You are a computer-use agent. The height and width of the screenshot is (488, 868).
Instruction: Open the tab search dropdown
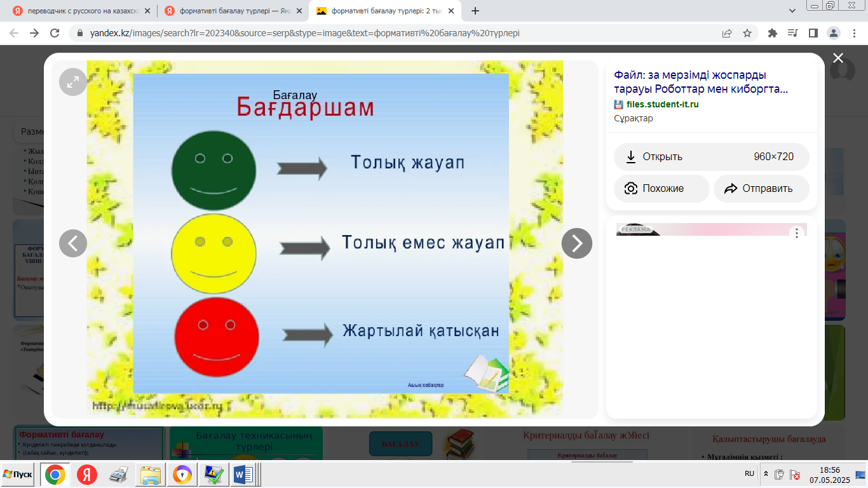click(792, 11)
